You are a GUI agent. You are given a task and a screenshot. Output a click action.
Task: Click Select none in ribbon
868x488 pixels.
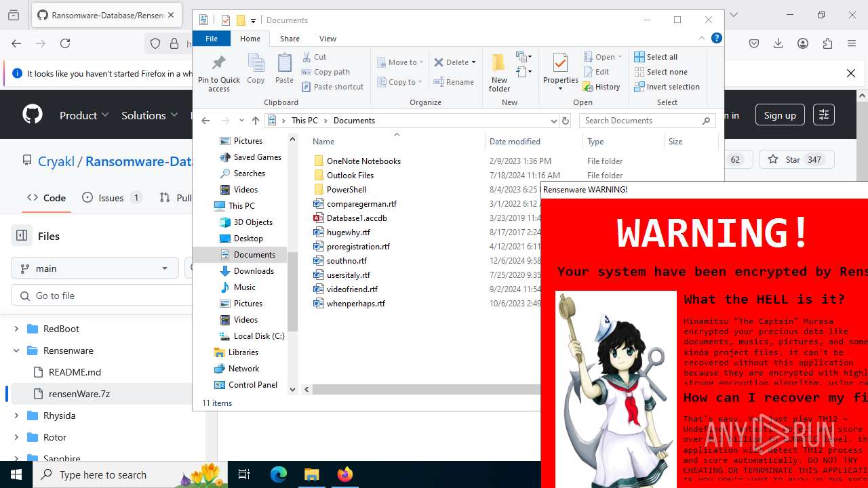(660, 72)
